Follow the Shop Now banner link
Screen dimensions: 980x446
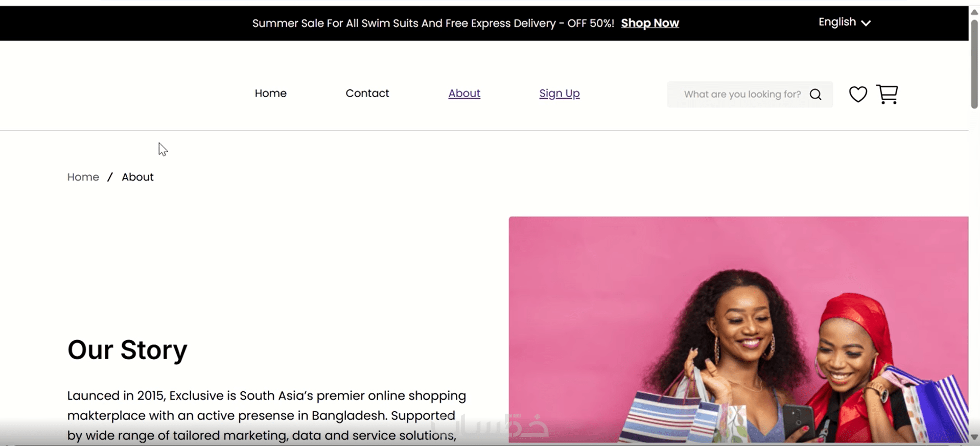pos(649,24)
